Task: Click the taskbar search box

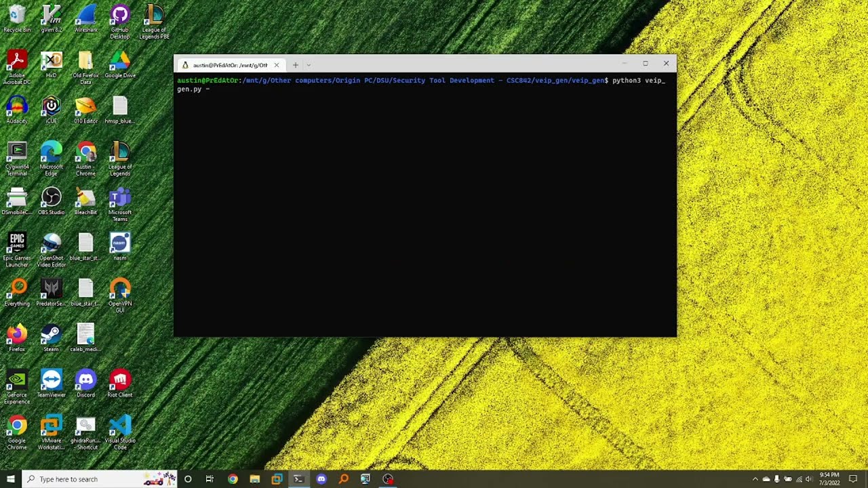Action: pyautogui.click(x=100, y=479)
